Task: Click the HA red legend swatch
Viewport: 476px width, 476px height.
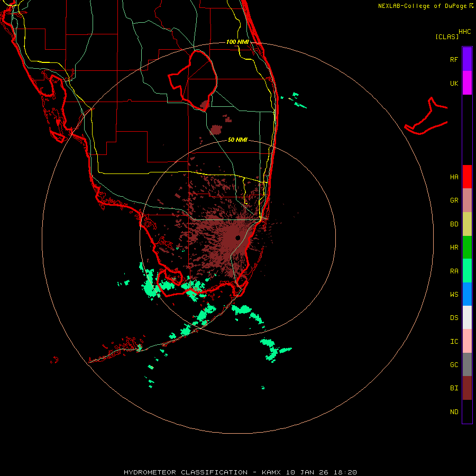Action: 467,177
